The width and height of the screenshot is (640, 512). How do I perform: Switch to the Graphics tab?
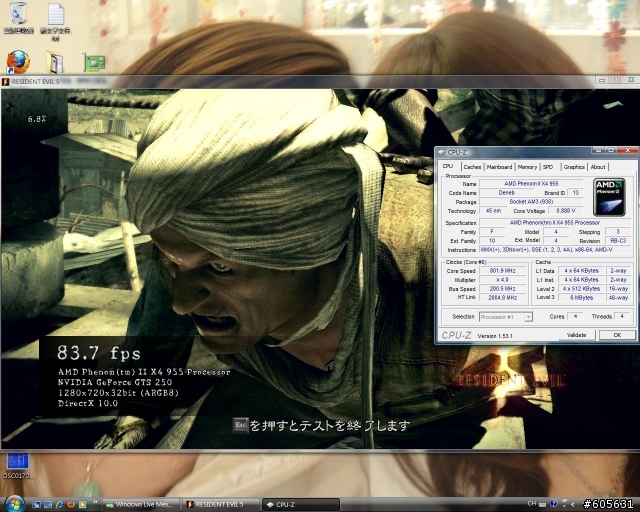[x=574, y=167]
